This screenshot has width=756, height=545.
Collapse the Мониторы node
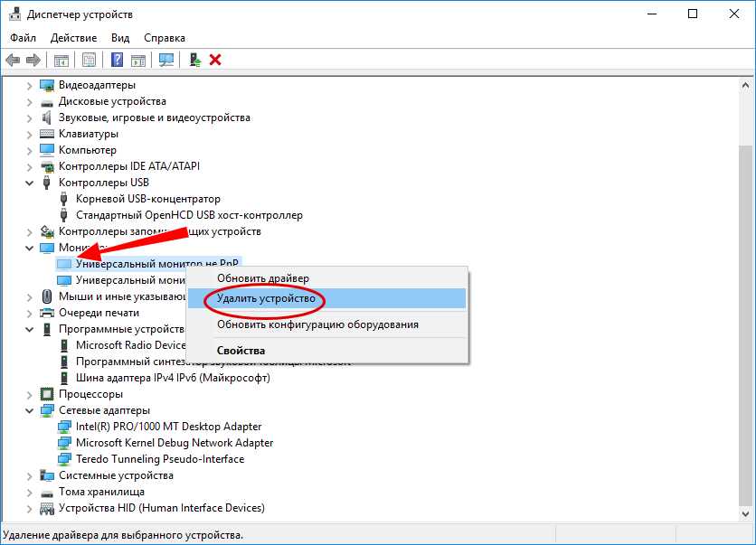coord(30,249)
